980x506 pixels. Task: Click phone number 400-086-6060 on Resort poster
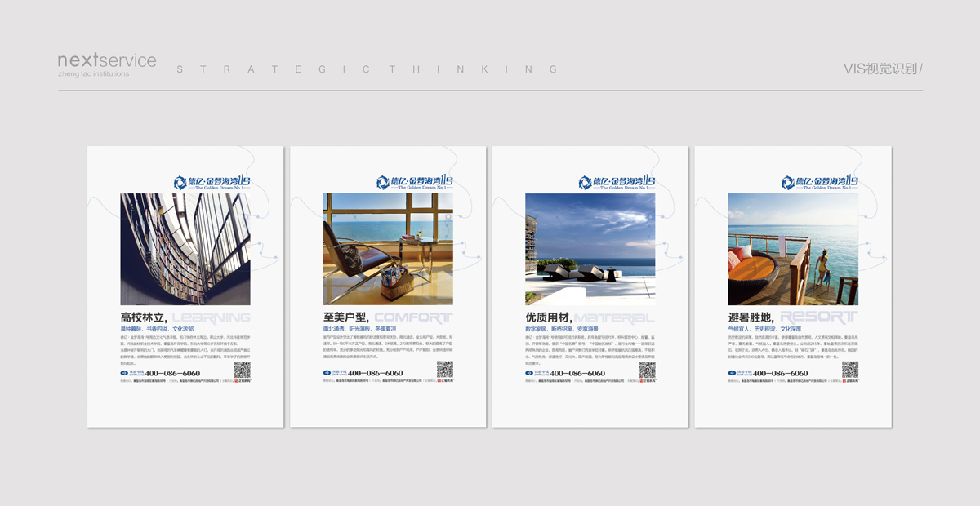pyautogui.click(x=780, y=373)
